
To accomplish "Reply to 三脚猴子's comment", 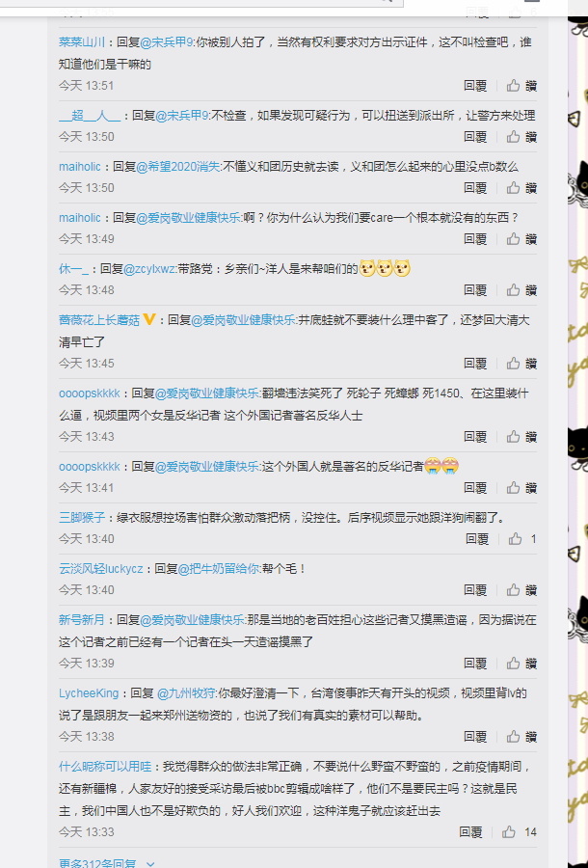I will tap(477, 539).
